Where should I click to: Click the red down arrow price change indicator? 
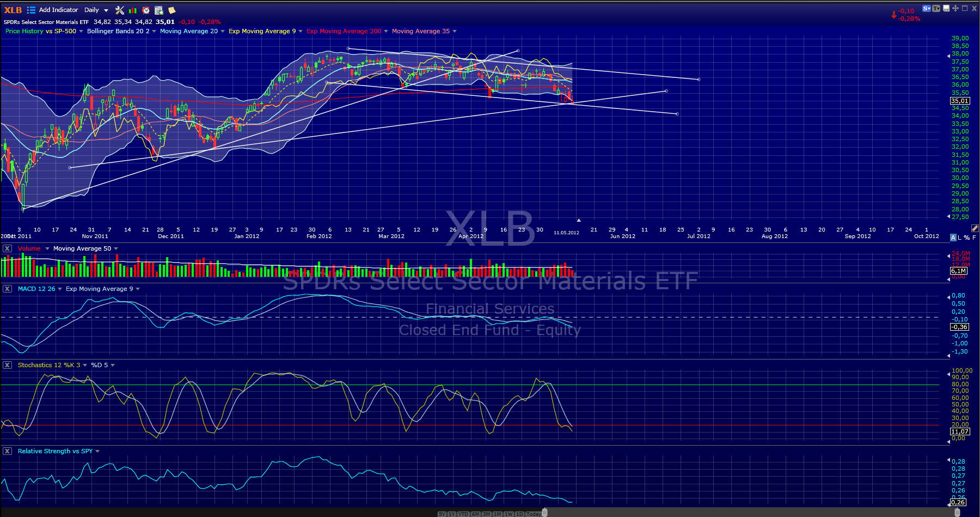893,15
